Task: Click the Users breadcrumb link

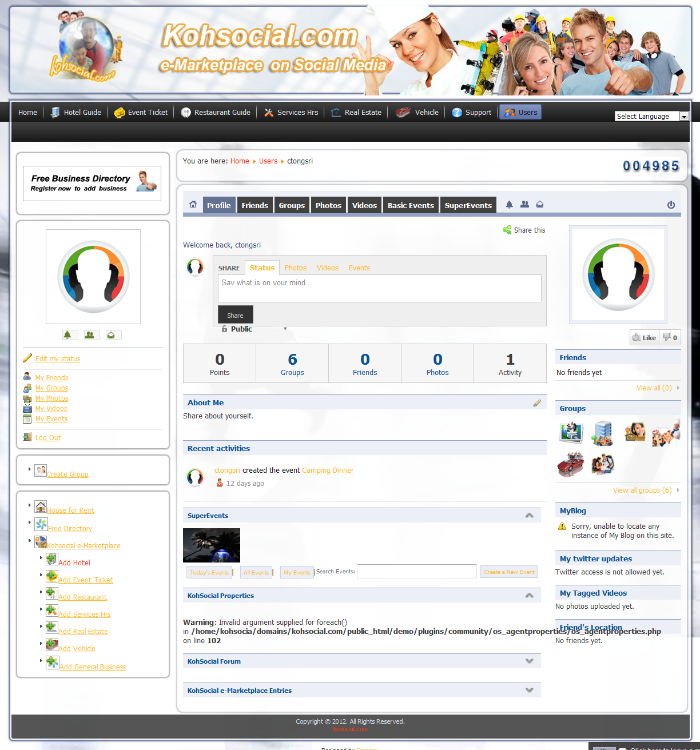Action: [268, 161]
